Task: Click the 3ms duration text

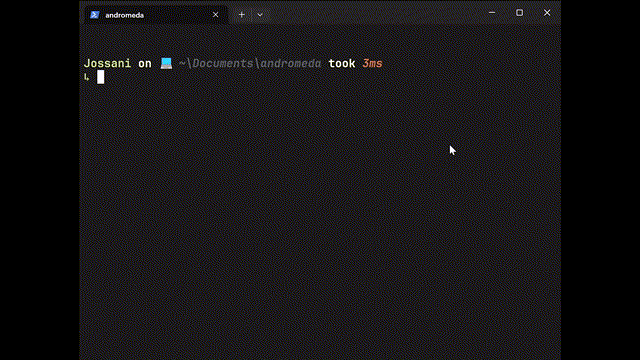Action: tap(372, 64)
